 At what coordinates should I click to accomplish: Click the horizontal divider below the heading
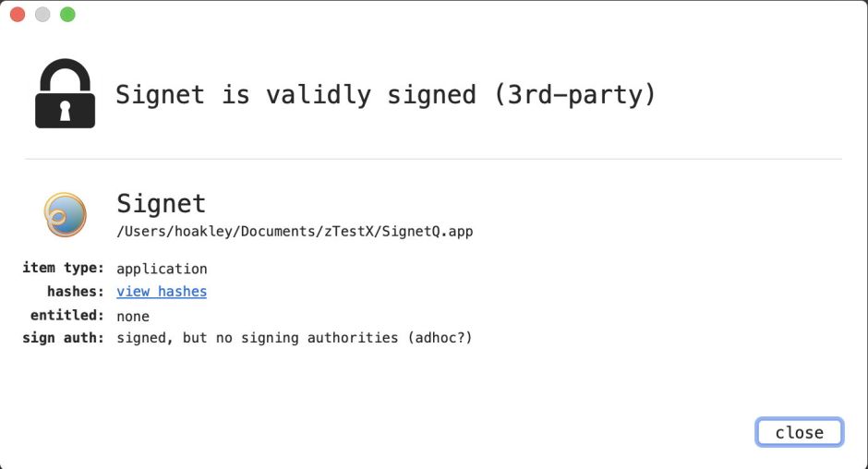pos(433,159)
